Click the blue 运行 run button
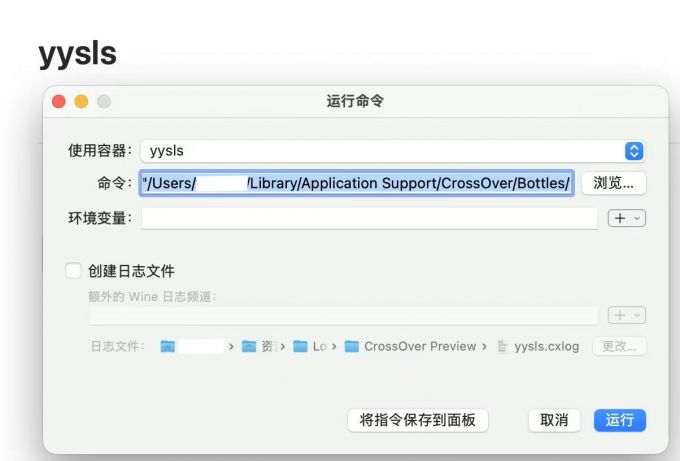 (x=620, y=420)
